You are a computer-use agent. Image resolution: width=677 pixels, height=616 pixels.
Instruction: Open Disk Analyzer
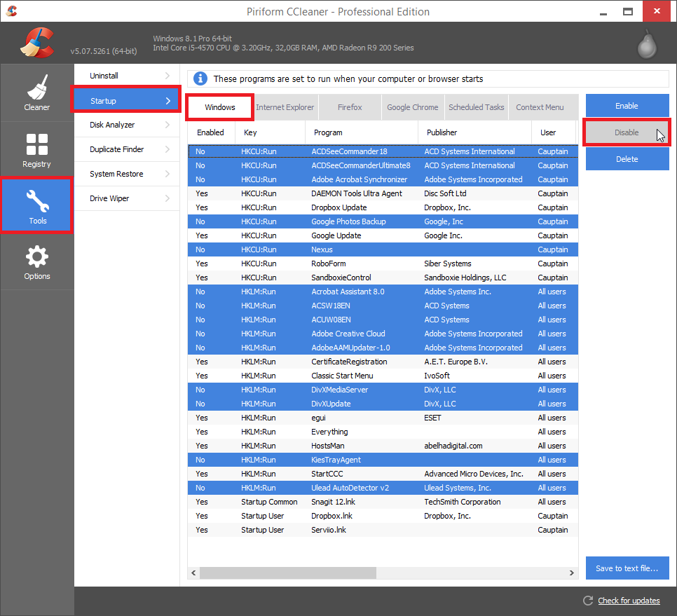tap(127, 125)
